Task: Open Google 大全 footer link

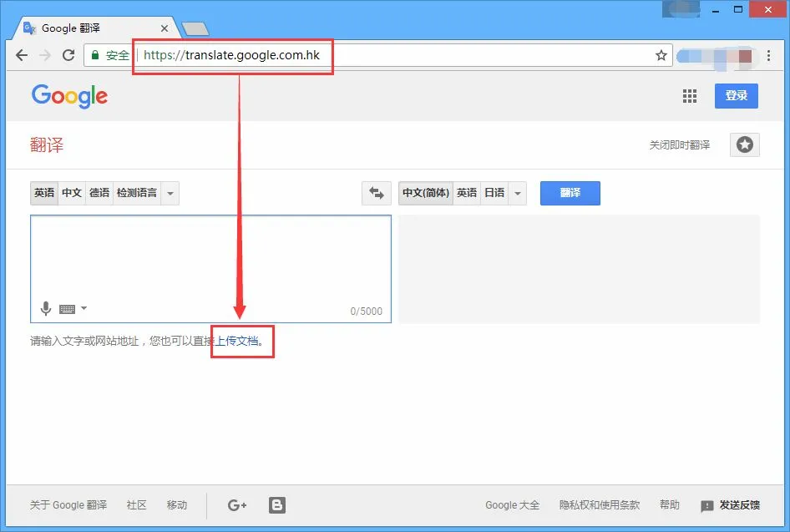Action: (x=513, y=504)
